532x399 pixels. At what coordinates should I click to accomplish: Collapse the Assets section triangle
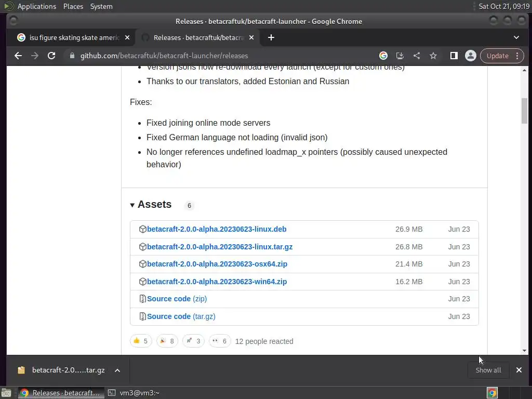(x=132, y=205)
